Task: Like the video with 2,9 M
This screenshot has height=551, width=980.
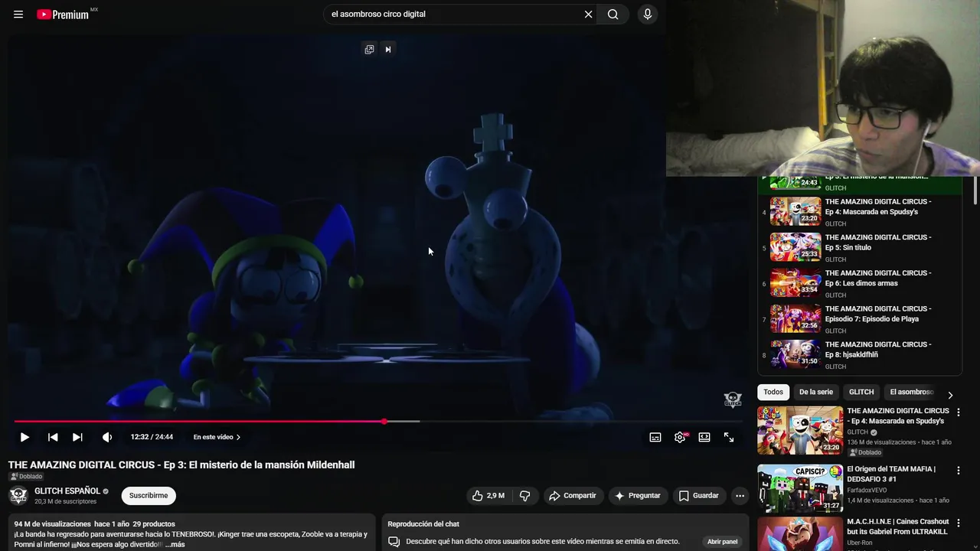Action: [488, 496]
